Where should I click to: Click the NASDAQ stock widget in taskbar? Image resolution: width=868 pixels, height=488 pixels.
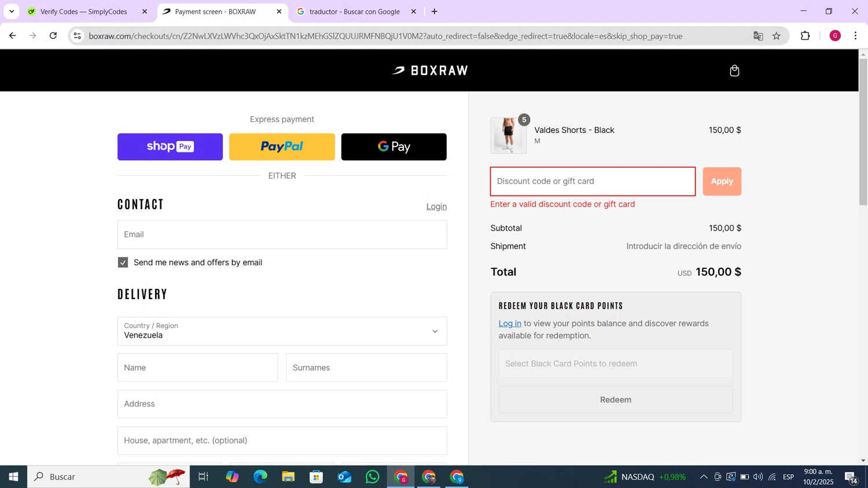[645, 477]
